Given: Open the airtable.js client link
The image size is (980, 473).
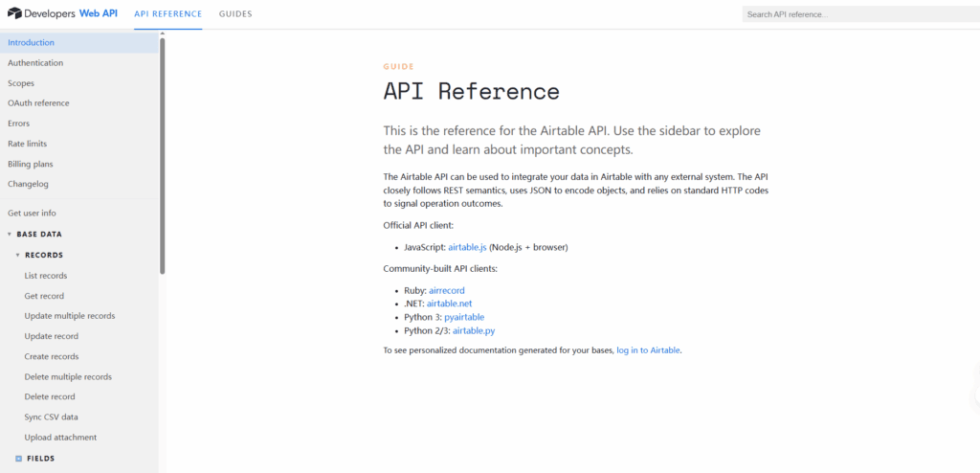Looking at the screenshot, I should pos(467,247).
